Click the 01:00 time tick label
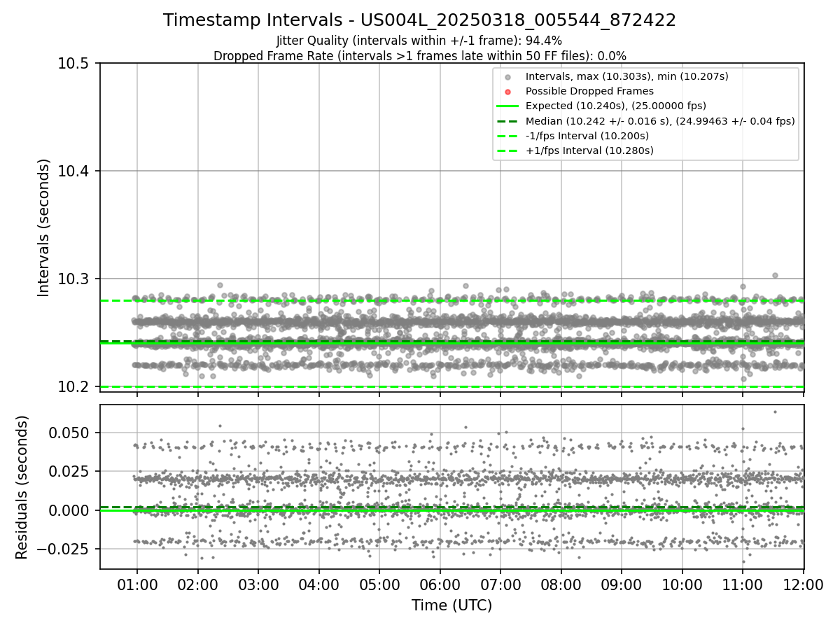The image size is (840, 630). [x=136, y=584]
